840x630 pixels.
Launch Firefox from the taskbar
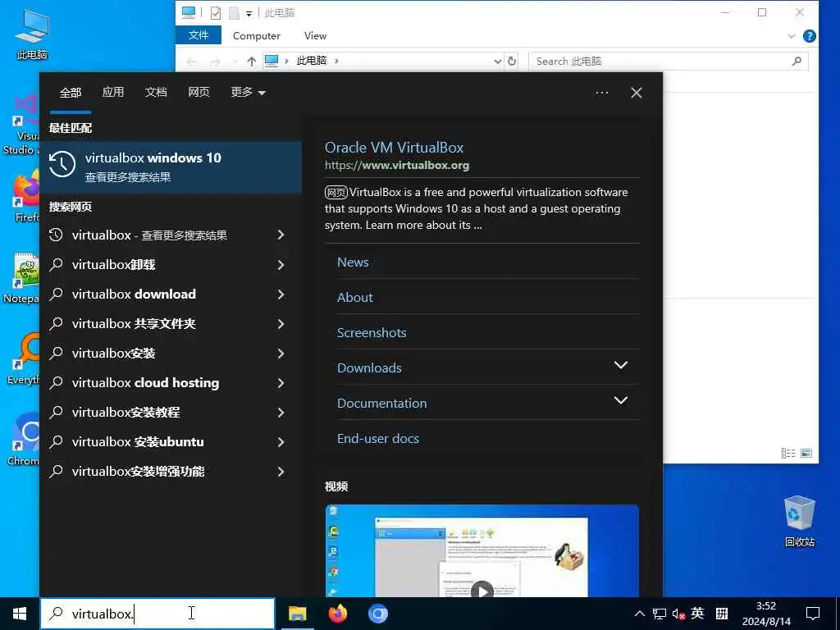tap(337, 614)
